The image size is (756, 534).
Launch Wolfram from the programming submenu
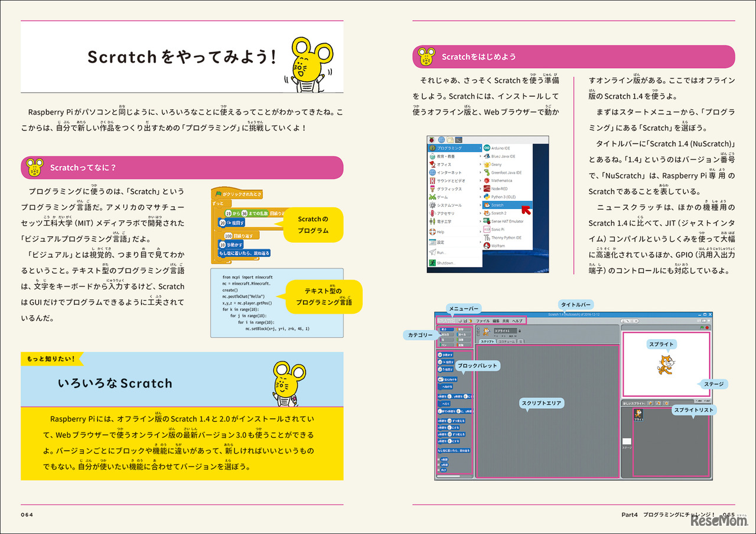click(x=507, y=246)
